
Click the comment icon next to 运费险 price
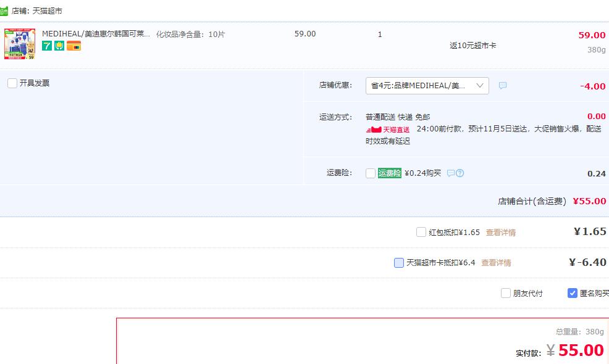pyautogui.click(x=450, y=173)
